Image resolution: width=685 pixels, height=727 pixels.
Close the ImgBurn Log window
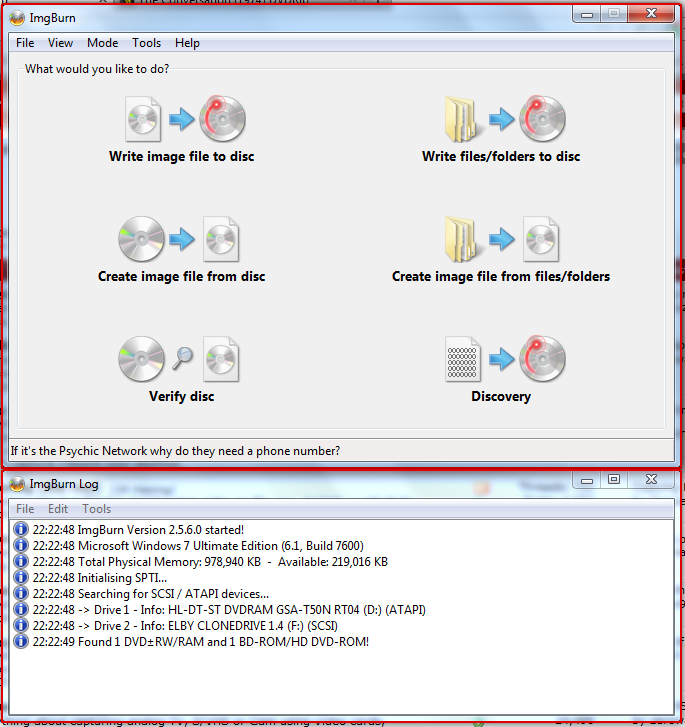pos(651,479)
